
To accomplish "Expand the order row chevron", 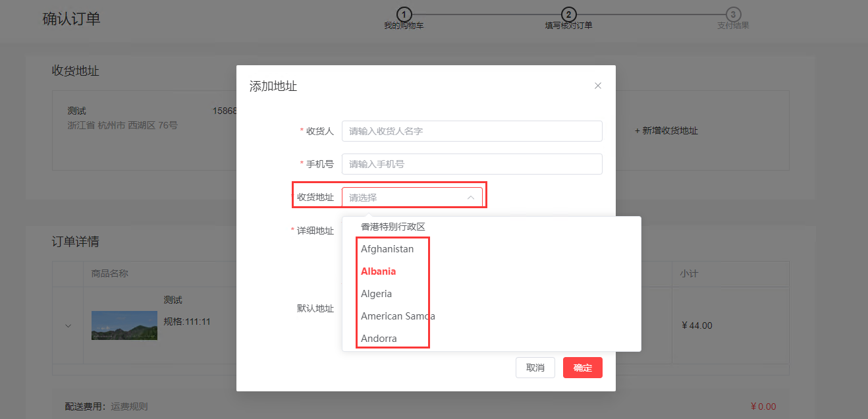I will pyautogui.click(x=68, y=325).
